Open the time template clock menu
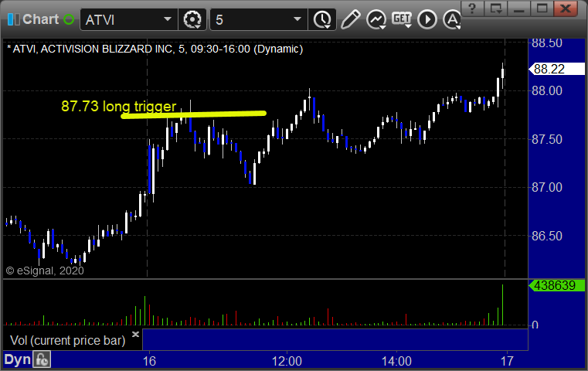The height and width of the screenshot is (371, 588). [322, 19]
